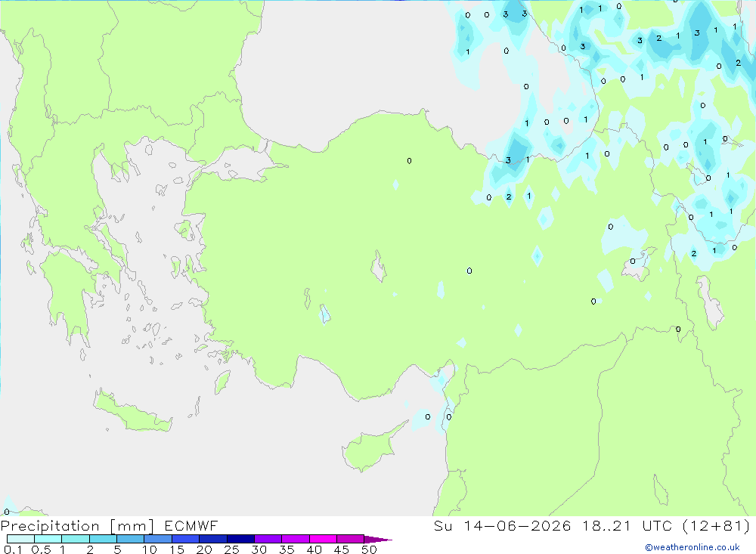
Task: Select the legend swatch between 20 and 25
Action: point(213,539)
